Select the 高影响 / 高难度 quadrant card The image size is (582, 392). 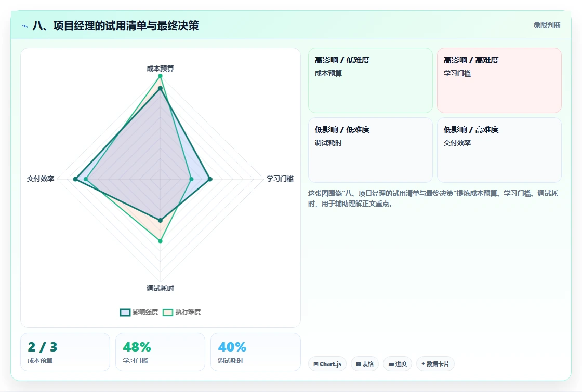click(499, 80)
